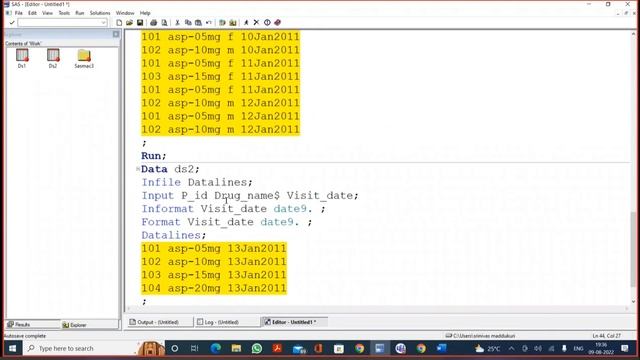This screenshot has height=360, width=640.
Task: Open the Tools menu
Action: [64, 13]
